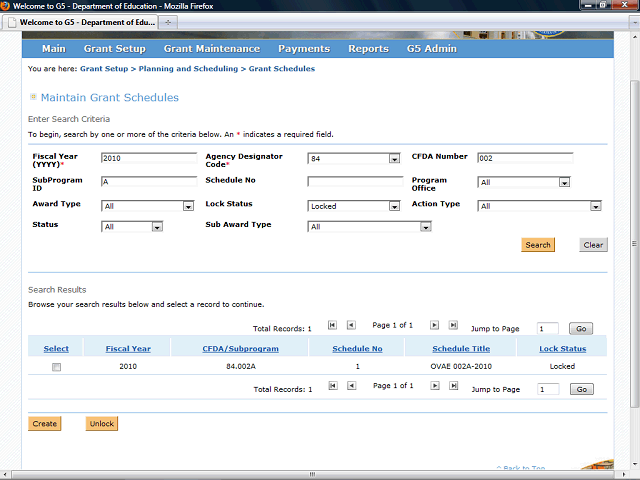Click next page arrow below results table
The height and width of the screenshot is (480, 640).
(x=435, y=386)
